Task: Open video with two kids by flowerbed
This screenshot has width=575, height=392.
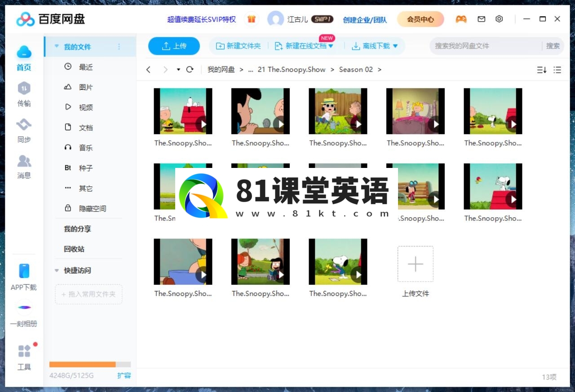Action: (261, 261)
